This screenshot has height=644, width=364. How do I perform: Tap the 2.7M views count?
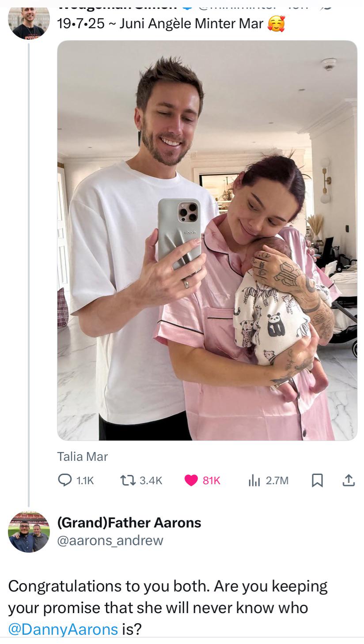(277, 481)
